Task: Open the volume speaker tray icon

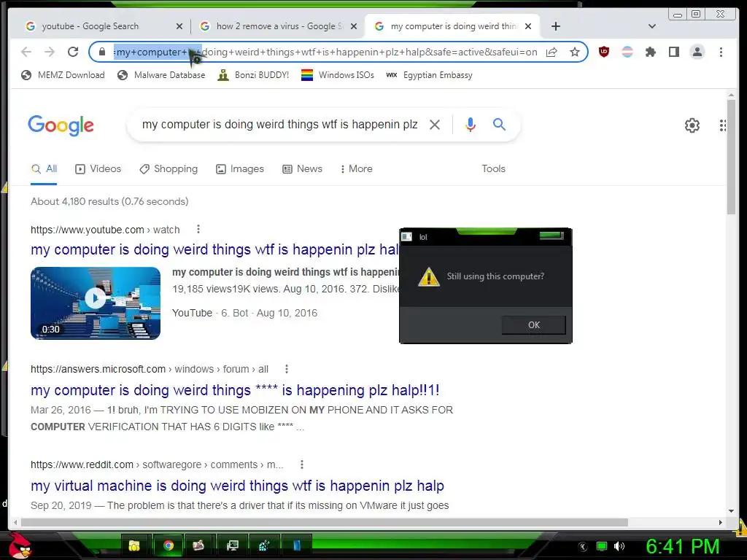Action: (x=619, y=546)
